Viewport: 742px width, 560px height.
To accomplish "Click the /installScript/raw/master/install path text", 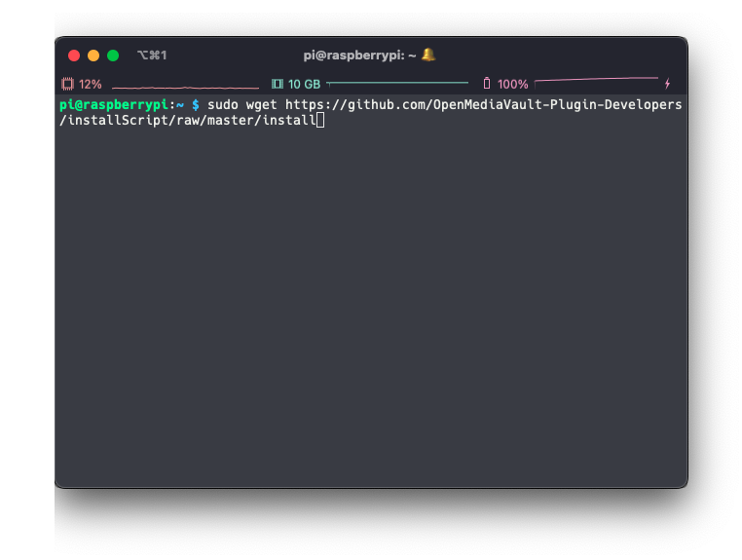I will [187, 120].
